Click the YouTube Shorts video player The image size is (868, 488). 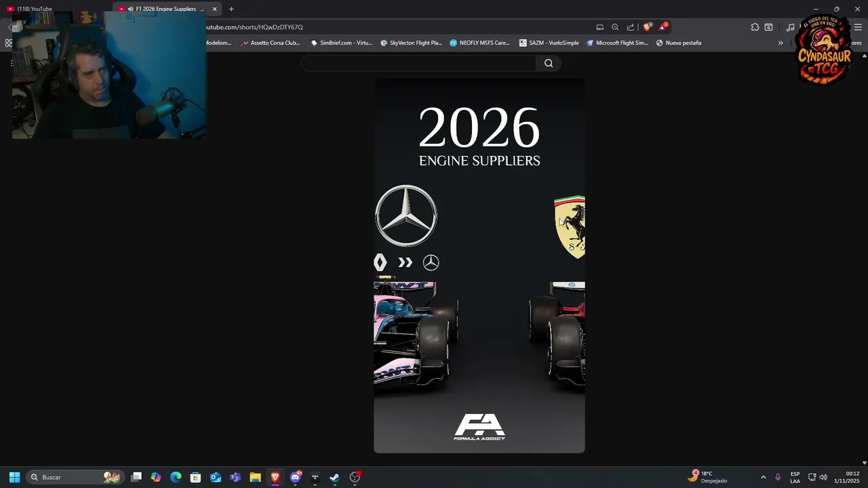[x=479, y=266]
